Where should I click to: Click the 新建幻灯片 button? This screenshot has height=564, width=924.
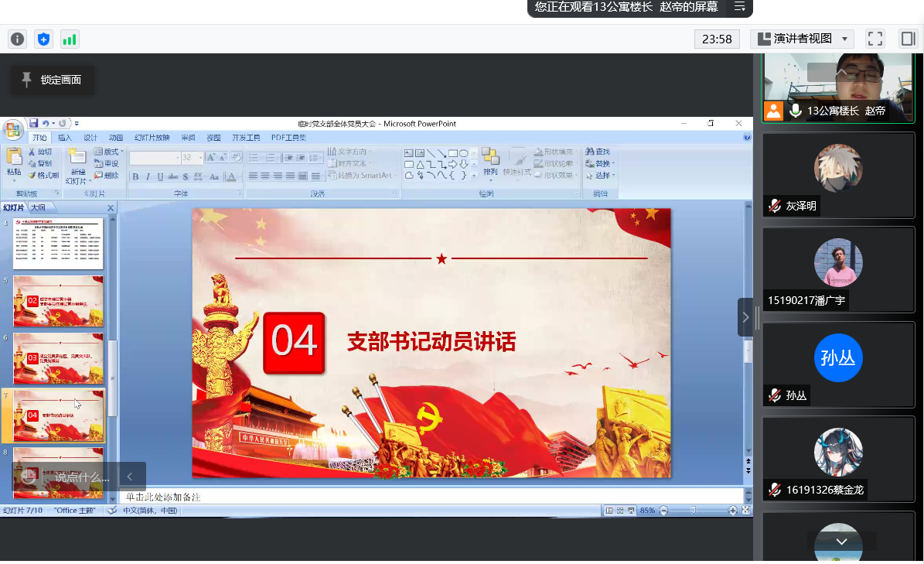[x=78, y=166]
